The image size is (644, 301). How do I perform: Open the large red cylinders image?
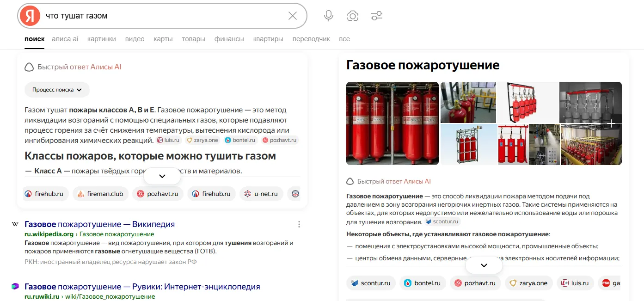point(393,123)
